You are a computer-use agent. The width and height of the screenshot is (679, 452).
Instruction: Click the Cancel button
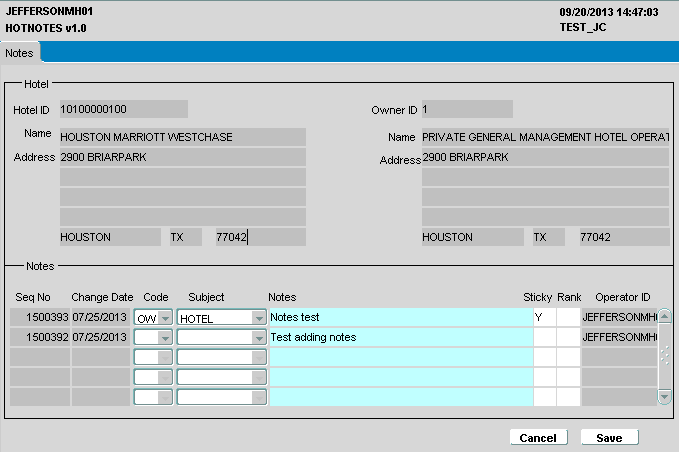pos(538,438)
